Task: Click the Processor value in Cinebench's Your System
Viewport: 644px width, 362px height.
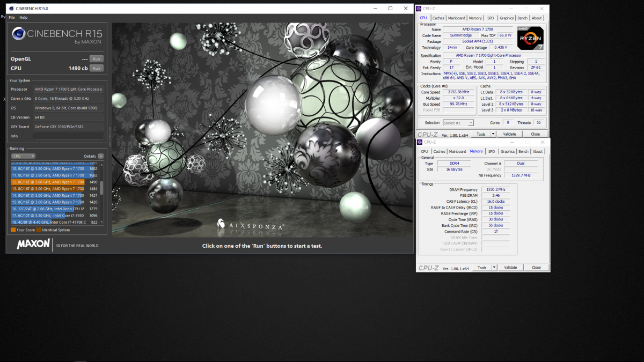Action: point(68,89)
